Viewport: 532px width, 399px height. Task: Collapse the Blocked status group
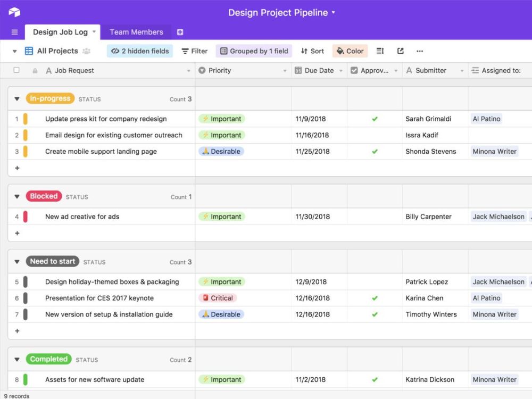17,196
